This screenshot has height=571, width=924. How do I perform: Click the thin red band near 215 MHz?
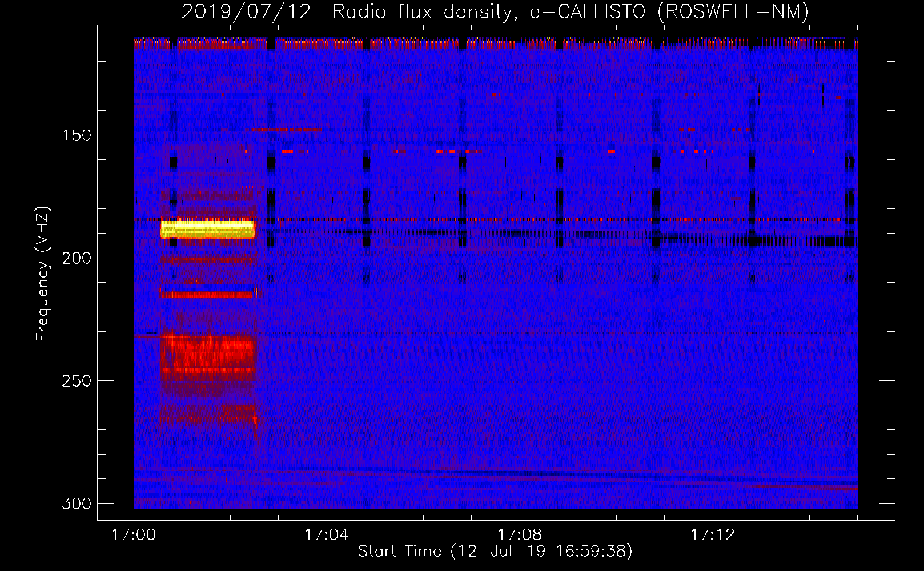(207, 295)
